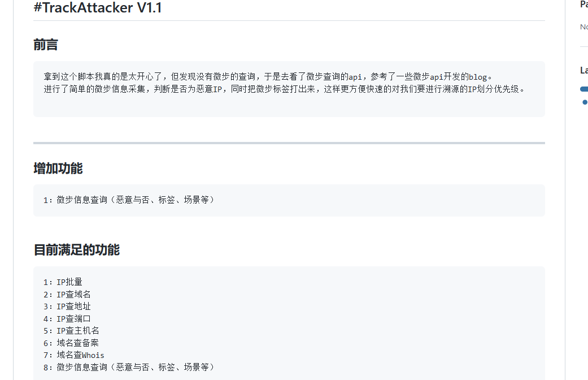Click the line 5: IP查主机名
Screen dimensions: 588x380
tap(71, 331)
